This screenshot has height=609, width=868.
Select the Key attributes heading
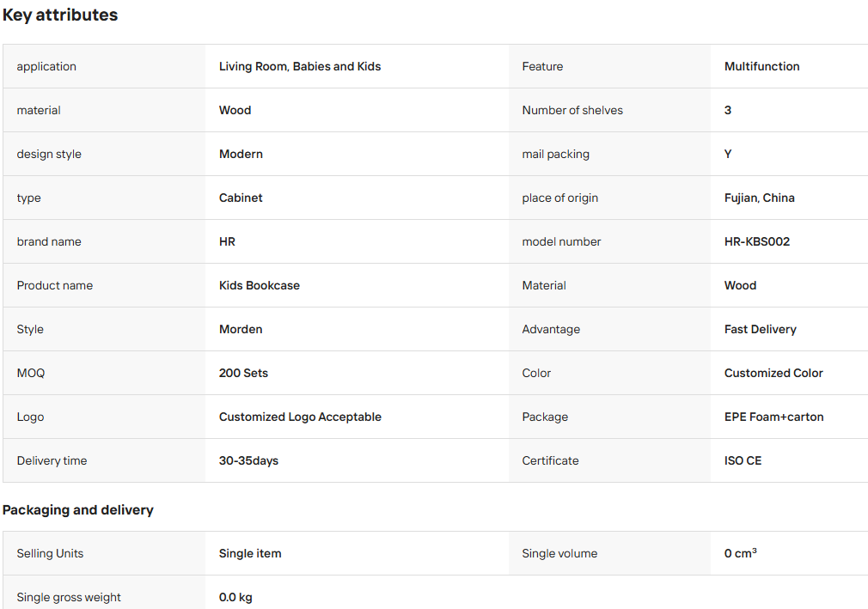click(60, 15)
